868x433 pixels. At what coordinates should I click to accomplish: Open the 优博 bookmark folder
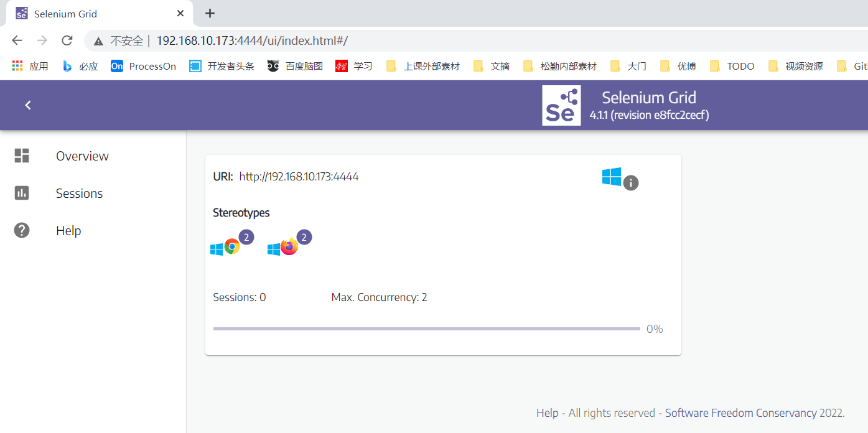(x=678, y=66)
